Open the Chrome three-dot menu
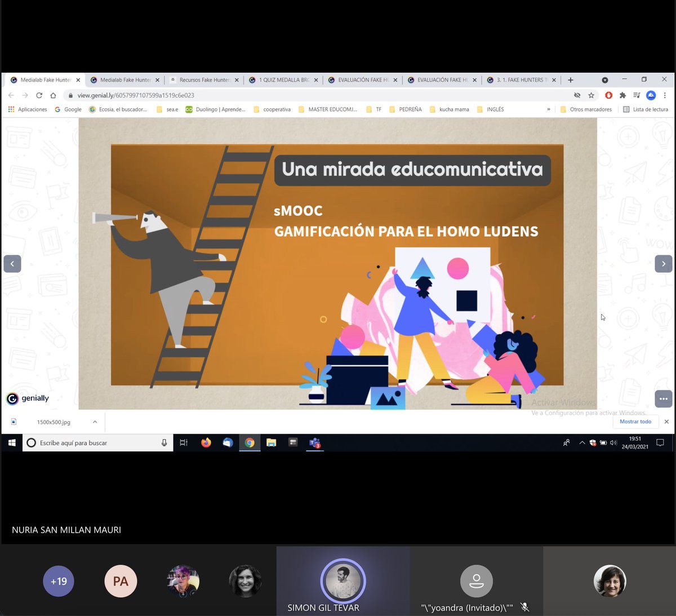This screenshot has height=616, width=676. (665, 95)
